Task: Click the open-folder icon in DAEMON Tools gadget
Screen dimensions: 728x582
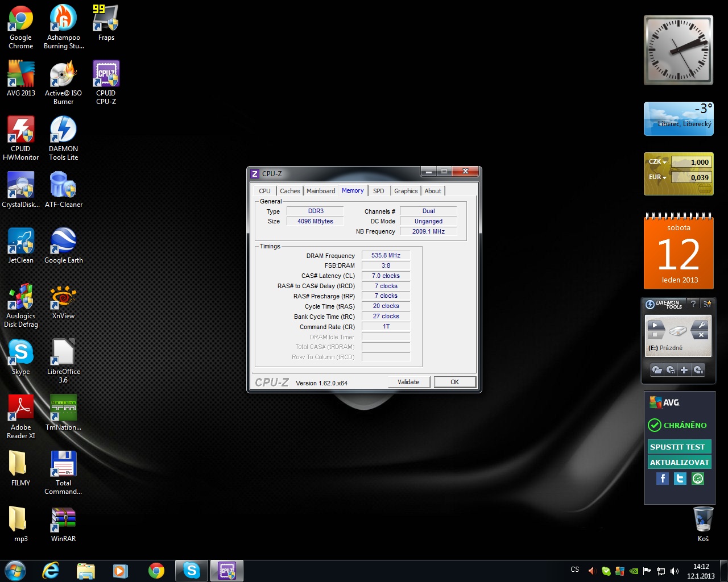Action: pyautogui.click(x=657, y=370)
